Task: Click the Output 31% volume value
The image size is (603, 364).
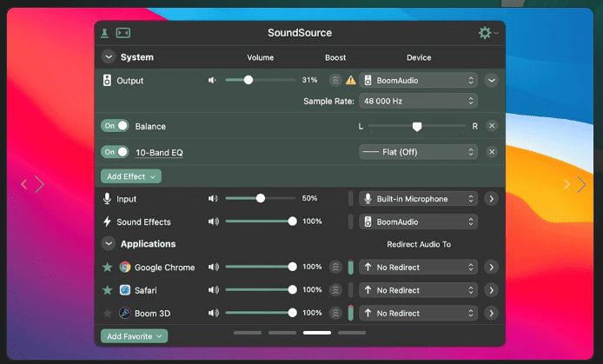Action: coord(309,80)
